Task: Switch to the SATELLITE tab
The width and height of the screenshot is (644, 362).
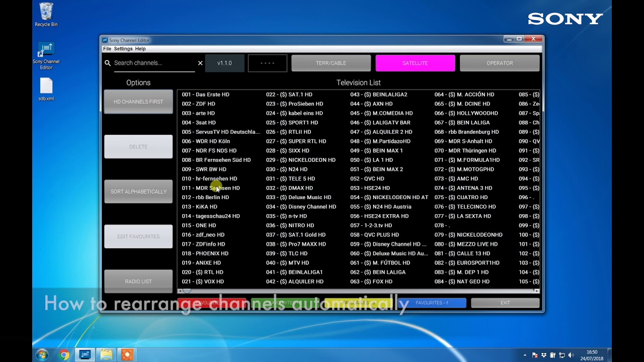Action: point(415,63)
